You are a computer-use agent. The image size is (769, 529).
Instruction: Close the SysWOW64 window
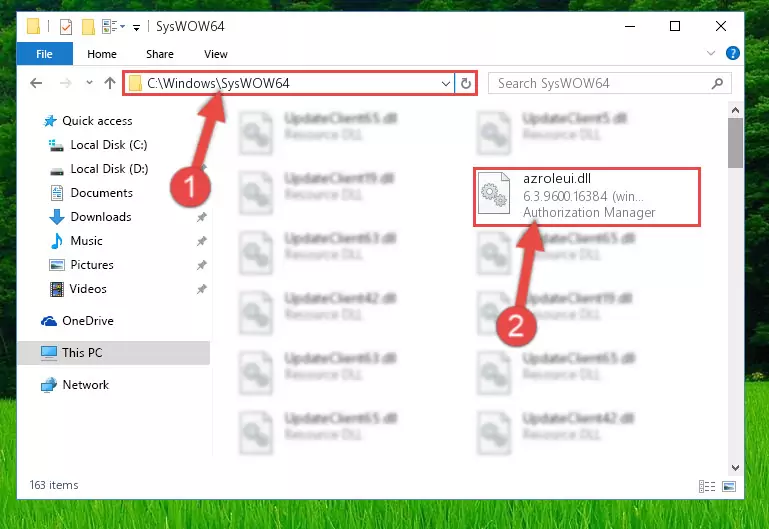pyautogui.click(x=720, y=26)
